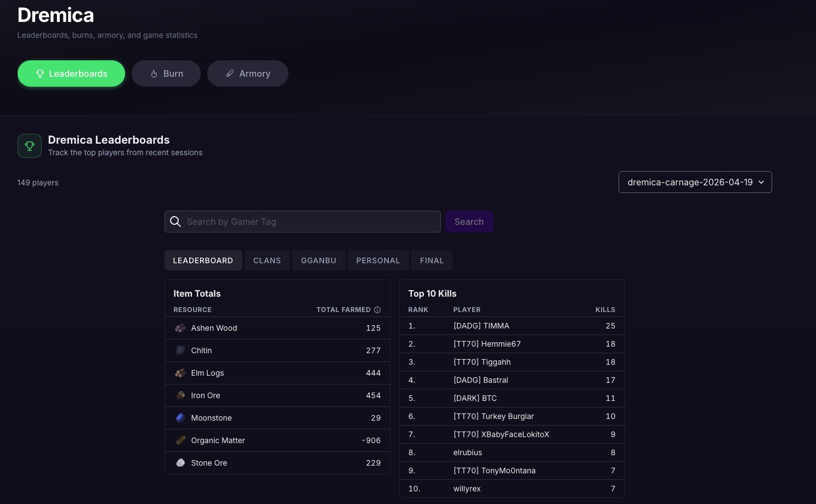Click the Ashen Wood resource icon
The height and width of the screenshot is (504, 816).
pyautogui.click(x=180, y=328)
